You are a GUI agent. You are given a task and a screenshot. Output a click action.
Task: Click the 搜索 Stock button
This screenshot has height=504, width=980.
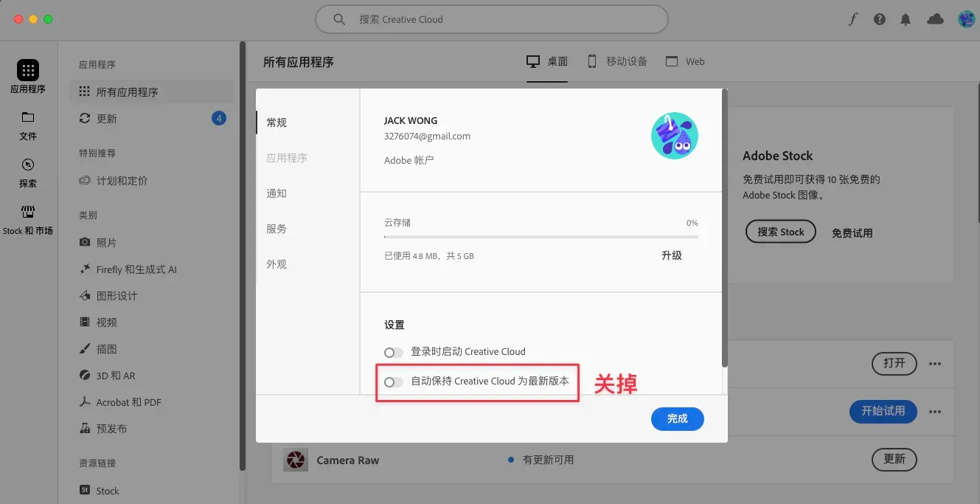point(781,232)
